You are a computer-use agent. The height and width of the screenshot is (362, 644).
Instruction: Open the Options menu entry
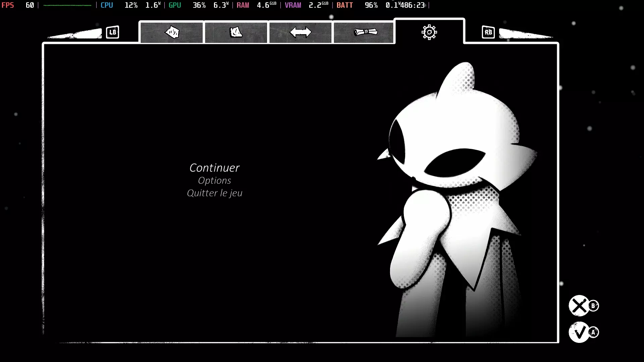215,180
